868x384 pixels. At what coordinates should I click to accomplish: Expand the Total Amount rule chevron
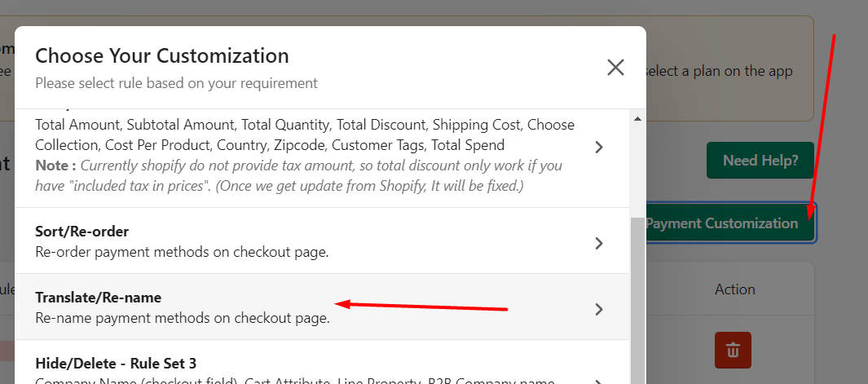pos(599,147)
